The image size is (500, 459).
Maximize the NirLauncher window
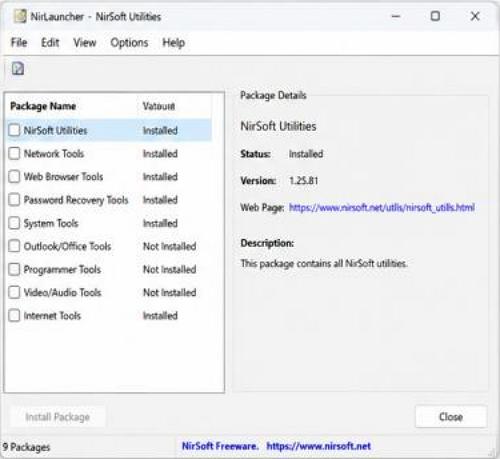[x=435, y=16]
